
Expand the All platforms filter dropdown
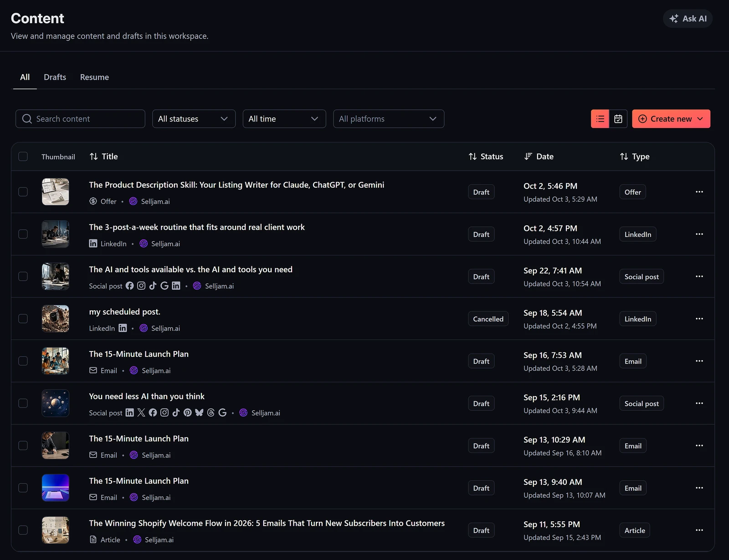click(x=389, y=119)
